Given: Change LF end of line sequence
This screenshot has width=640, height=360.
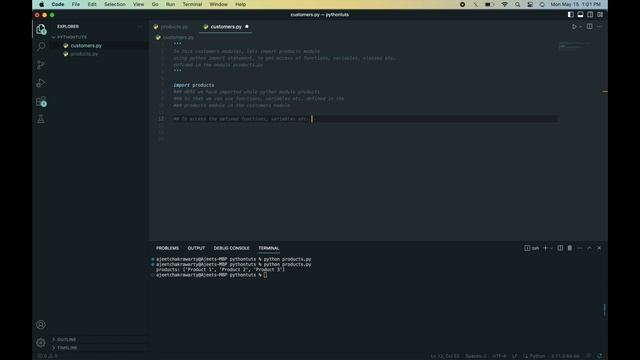Looking at the screenshot, I should (x=515, y=356).
